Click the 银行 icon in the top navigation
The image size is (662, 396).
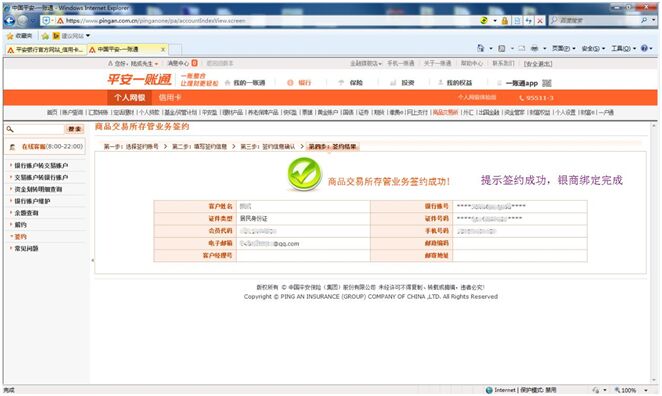pos(290,83)
